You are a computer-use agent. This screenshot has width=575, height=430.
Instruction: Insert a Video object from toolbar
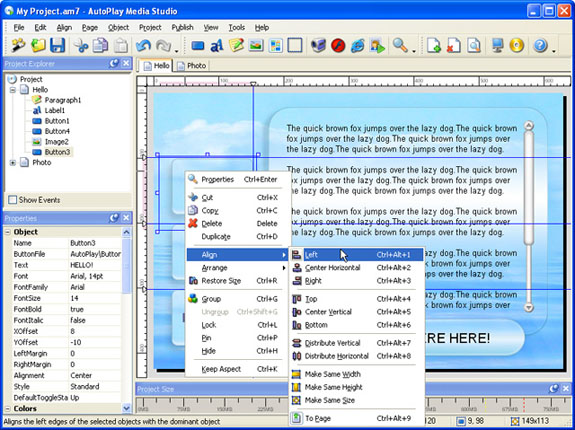click(318, 46)
